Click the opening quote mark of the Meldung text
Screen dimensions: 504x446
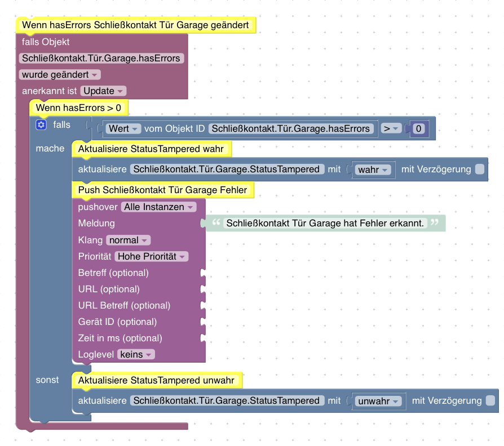click(x=214, y=223)
